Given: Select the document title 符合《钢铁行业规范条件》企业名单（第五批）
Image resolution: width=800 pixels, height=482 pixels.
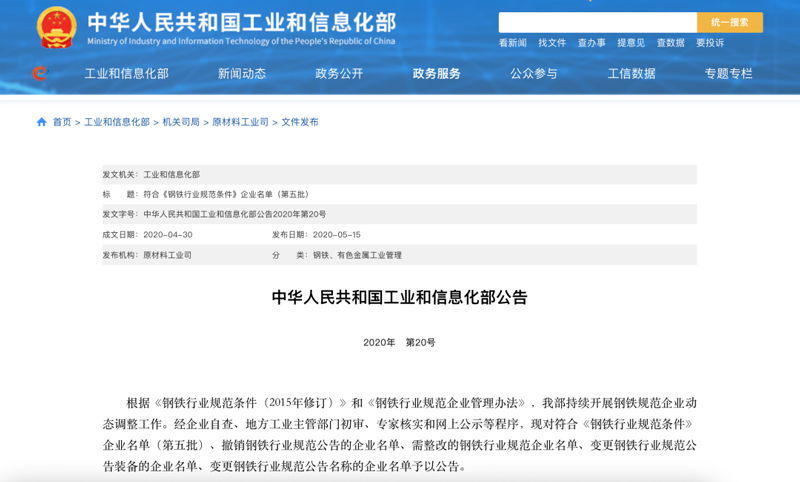Looking at the screenshot, I should [x=226, y=194].
